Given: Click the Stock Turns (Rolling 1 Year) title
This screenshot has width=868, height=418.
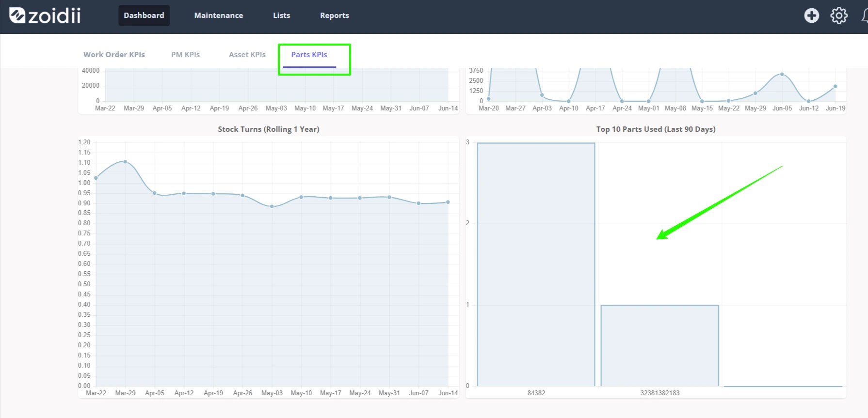Looking at the screenshot, I should tap(269, 129).
